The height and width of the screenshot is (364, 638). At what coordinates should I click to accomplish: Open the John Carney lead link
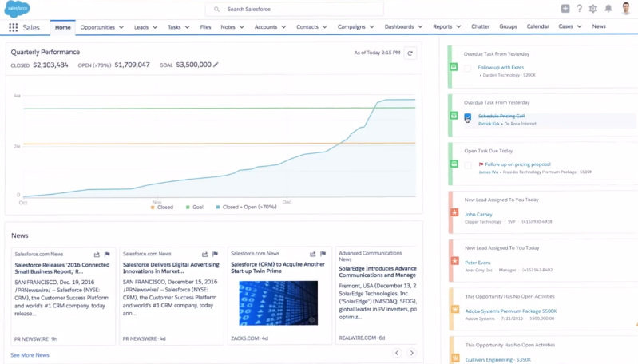tap(478, 215)
